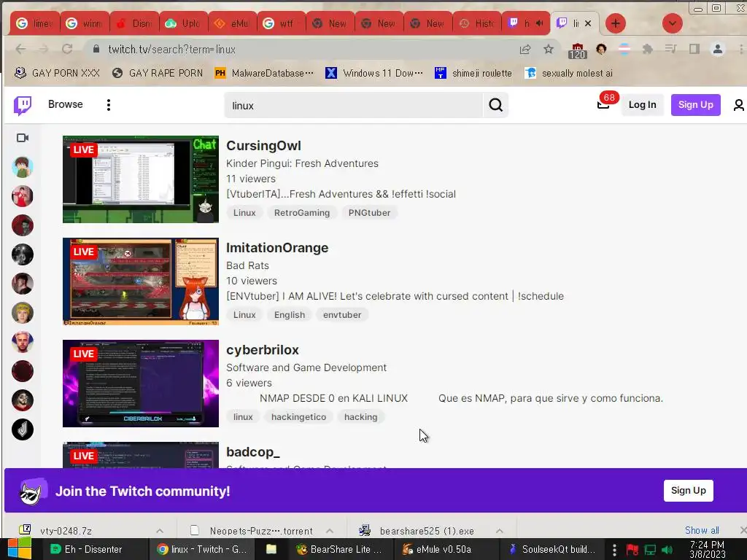The width and height of the screenshot is (747, 560).
Task: Open the Windows Start button
Action: pyautogui.click(x=19, y=549)
